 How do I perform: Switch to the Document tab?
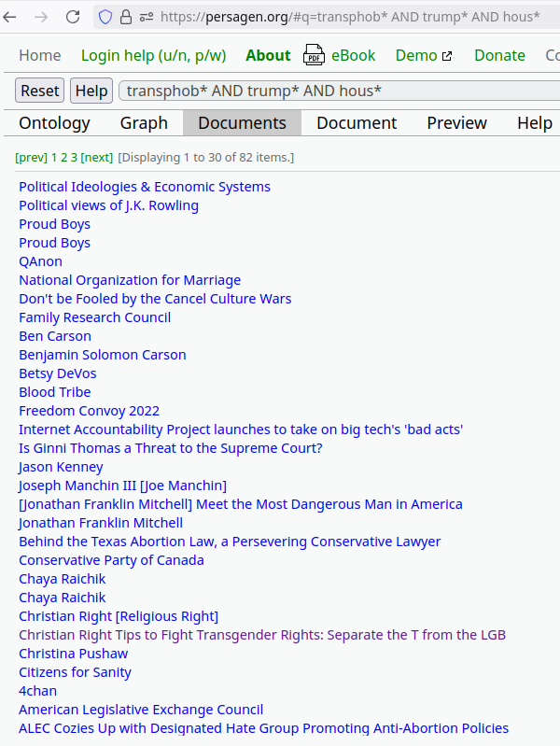(x=357, y=122)
